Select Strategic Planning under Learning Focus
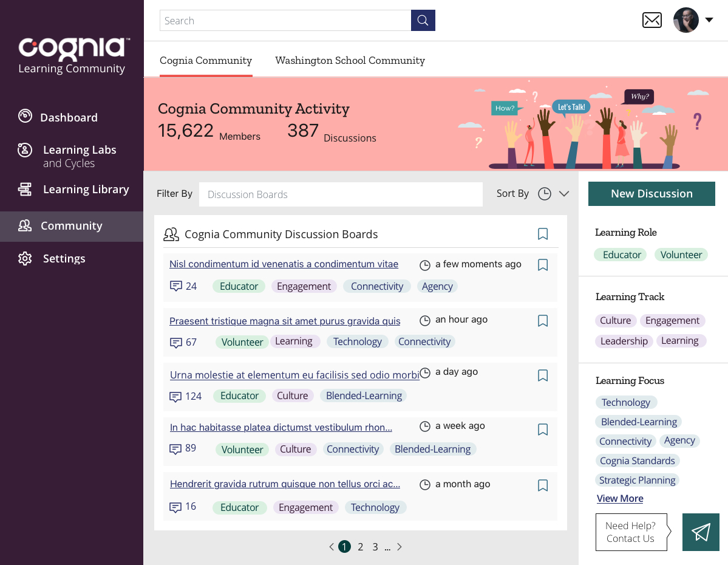The width and height of the screenshot is (728, 565). (x=637, y=480)
